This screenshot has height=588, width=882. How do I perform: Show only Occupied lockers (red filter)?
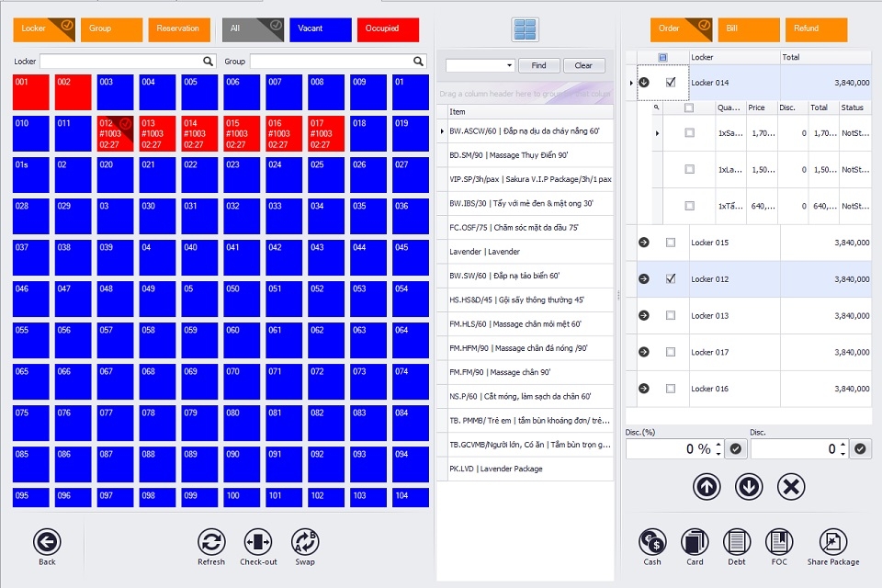click(388, 29)
